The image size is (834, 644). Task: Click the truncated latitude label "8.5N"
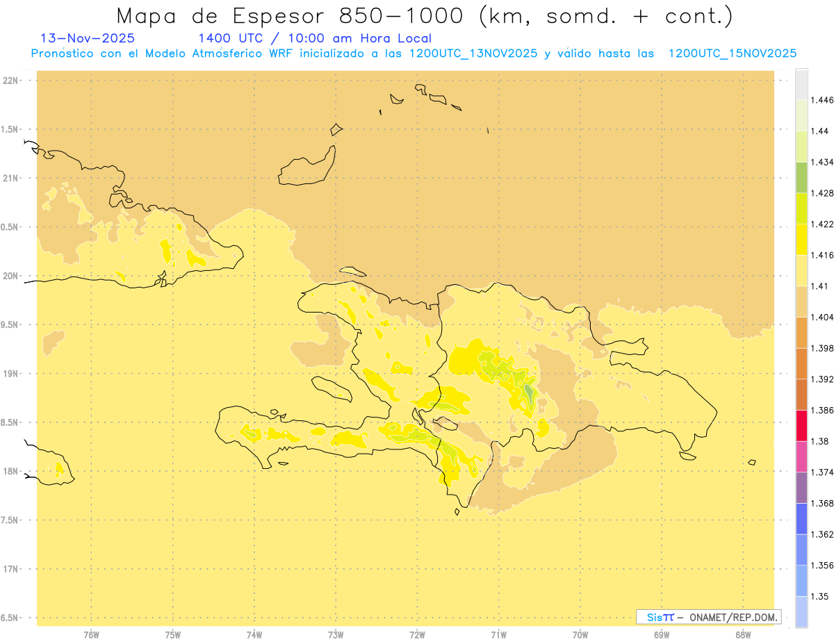tap(10, 422)
